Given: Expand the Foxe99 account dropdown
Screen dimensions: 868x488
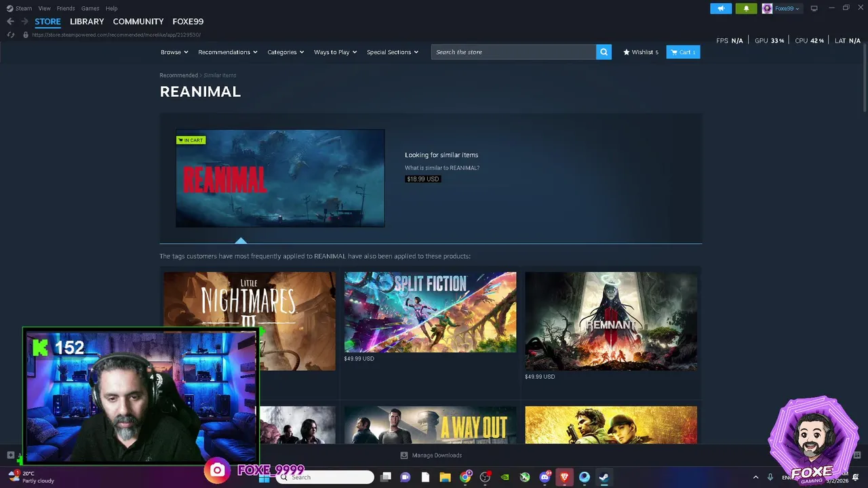Looking at the screenshot, I should [787, 8].
